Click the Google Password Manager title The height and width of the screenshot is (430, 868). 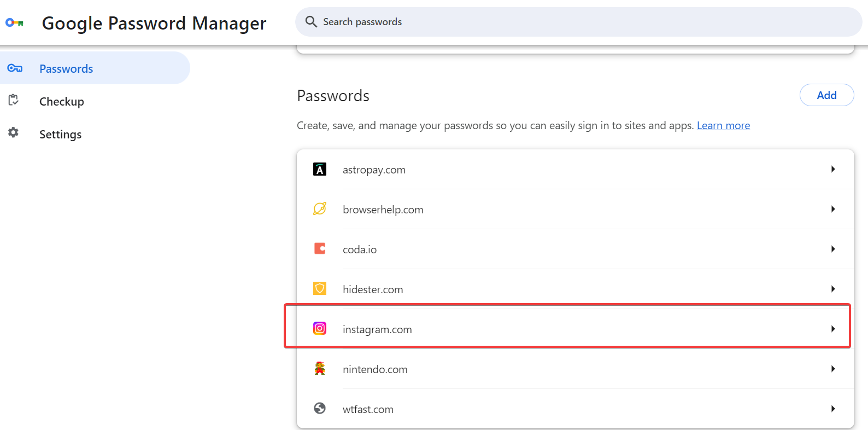pos(154,24)
